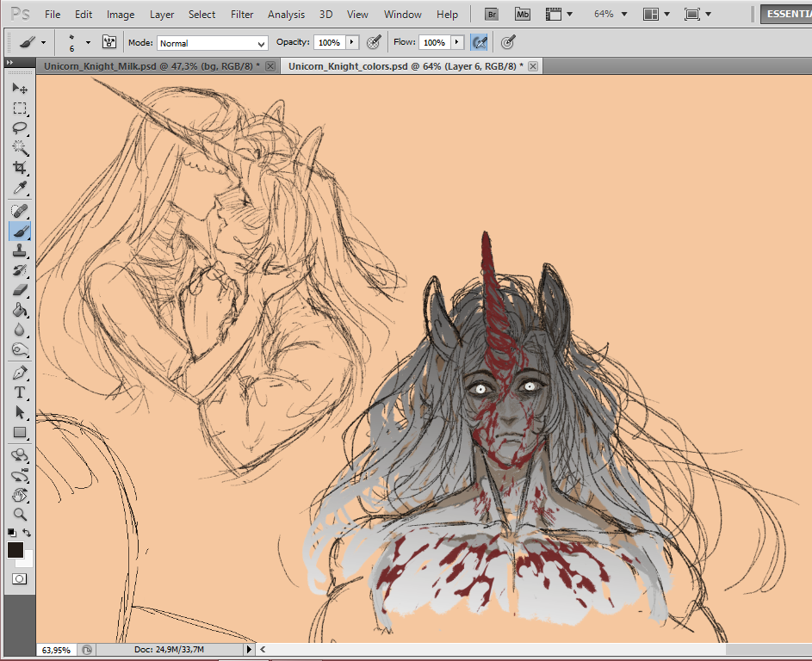812x661 pixels.
Task: Expand the Opacity slider arrow
Action: pos(351,42)
